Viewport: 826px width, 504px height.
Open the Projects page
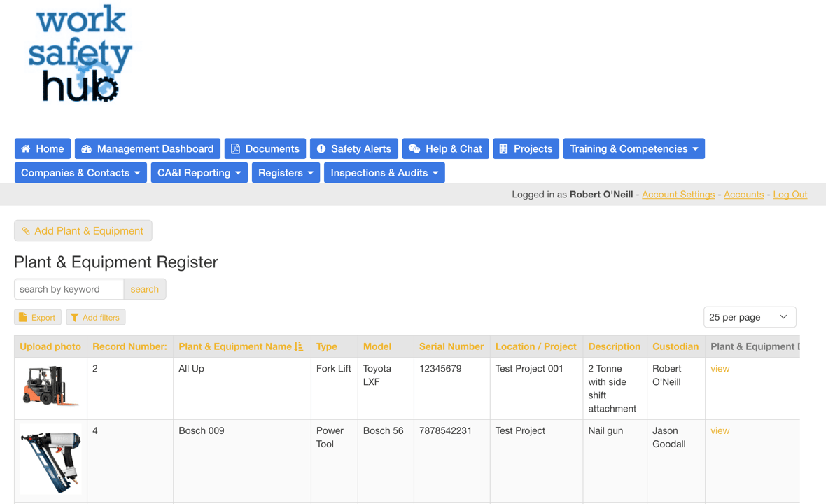pyautogui.click(x=526, y=148)
